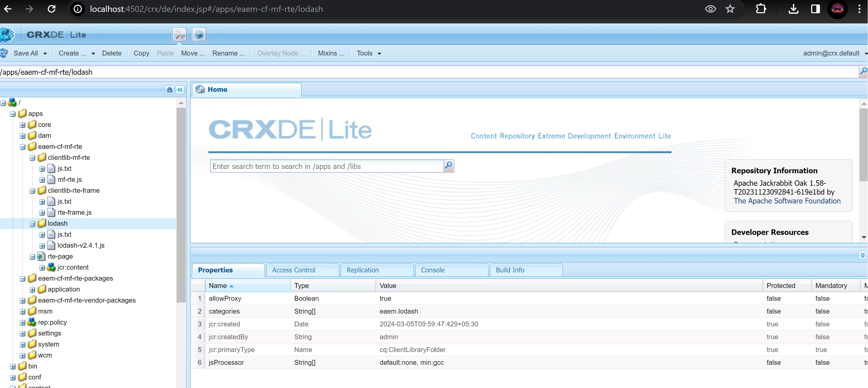Click the Home search term input field
This screenshot has height=388, width=868.
click(326, 166)
